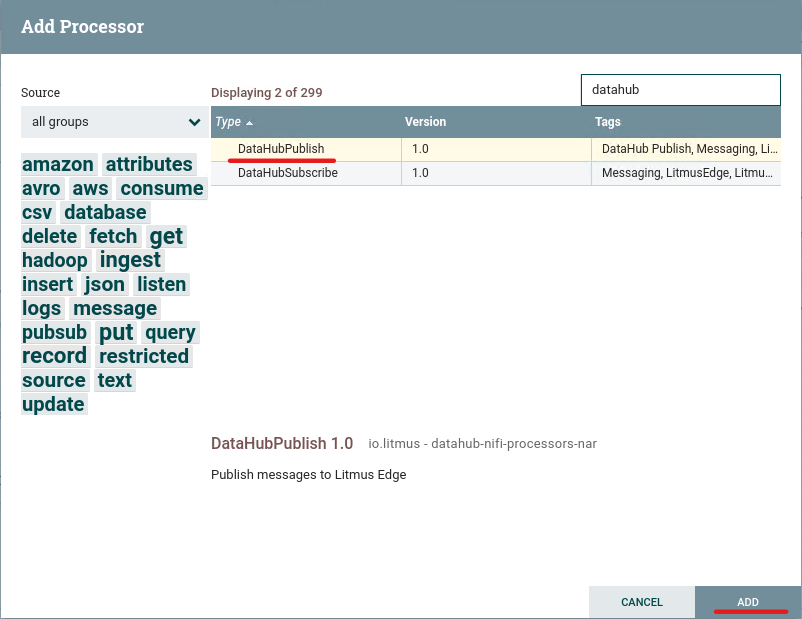
Task: Click the 'Displaying 2 of 299' count text
Action: click(x=266, y=93)
